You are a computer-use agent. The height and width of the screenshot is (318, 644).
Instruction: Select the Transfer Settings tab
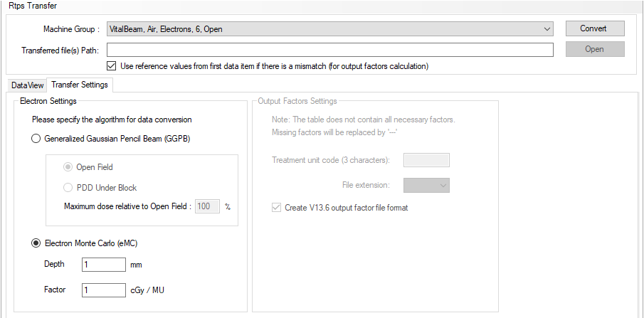80,85
